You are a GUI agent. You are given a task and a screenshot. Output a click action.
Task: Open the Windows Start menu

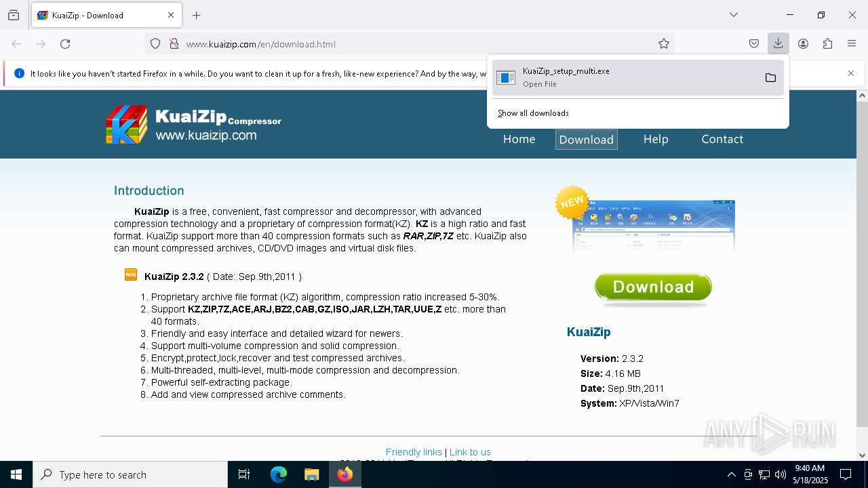point(16,474)
